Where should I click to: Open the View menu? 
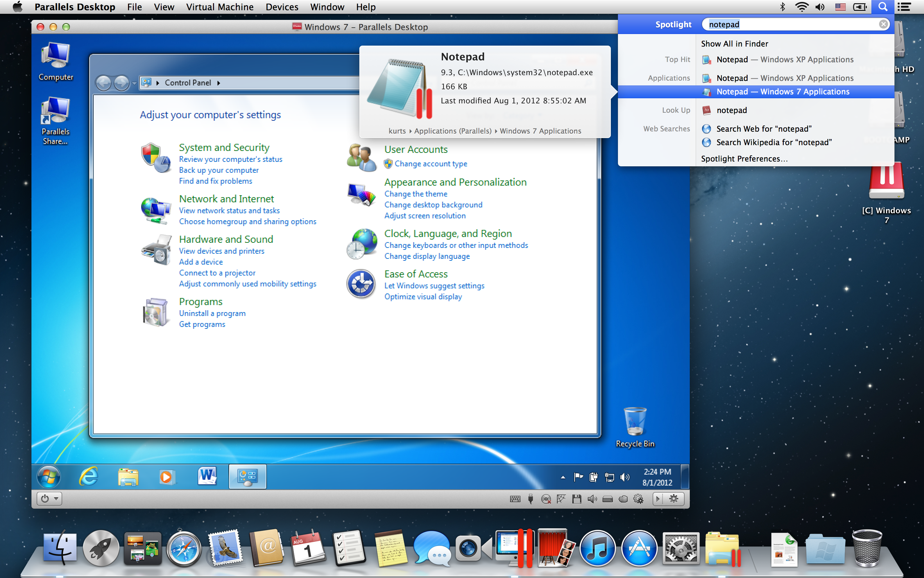pyautogui.click(x=164, y=7)
